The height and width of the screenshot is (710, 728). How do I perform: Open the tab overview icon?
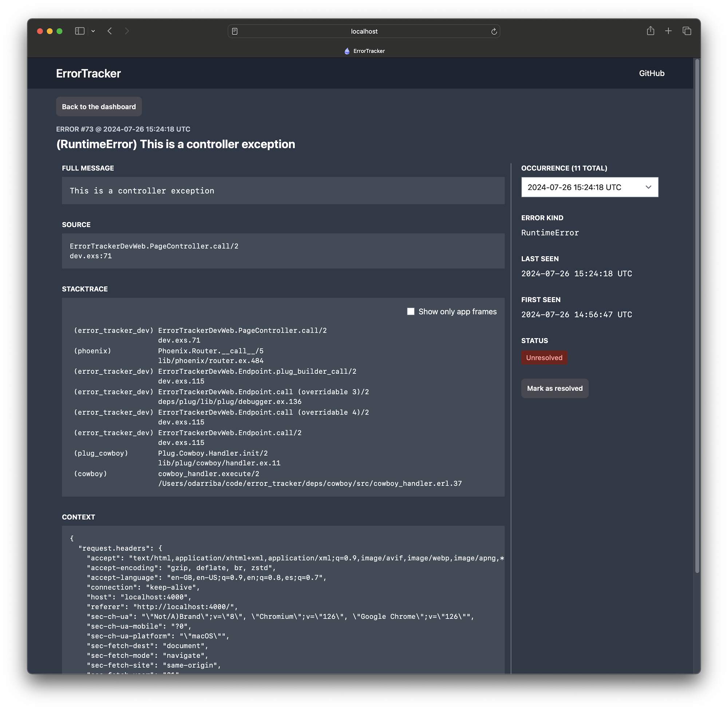(x=687, y=31)
